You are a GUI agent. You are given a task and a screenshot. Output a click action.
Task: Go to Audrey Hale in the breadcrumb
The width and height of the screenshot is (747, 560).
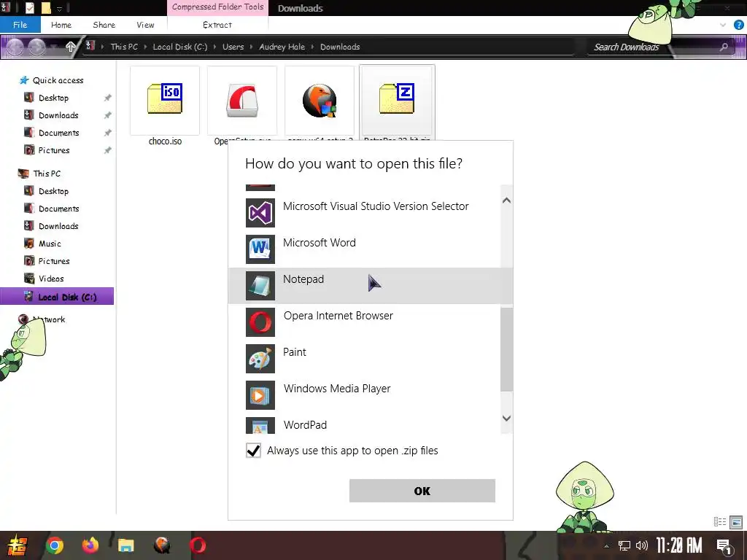(282, 47)
